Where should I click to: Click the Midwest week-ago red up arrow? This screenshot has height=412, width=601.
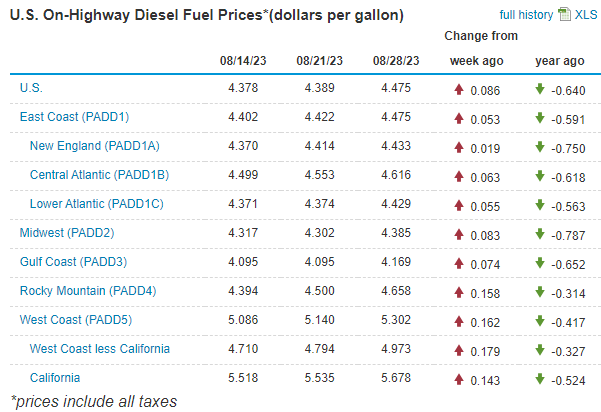click(459, 233)
